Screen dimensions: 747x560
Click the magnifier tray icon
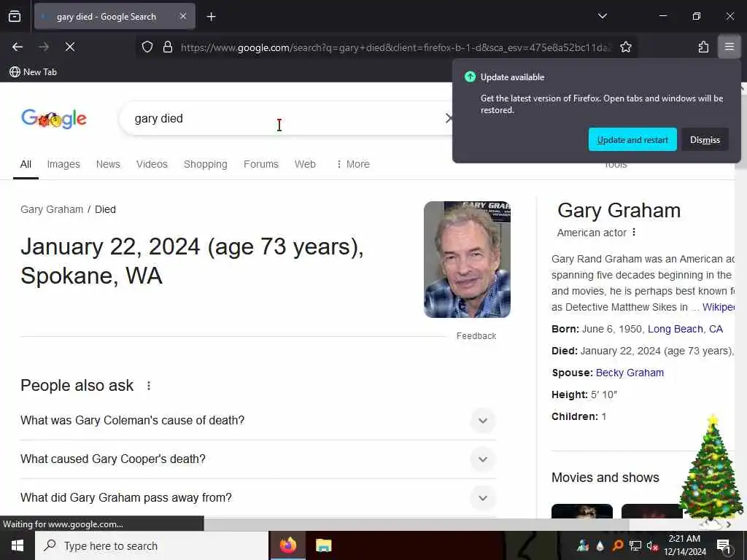coord(618,545)
